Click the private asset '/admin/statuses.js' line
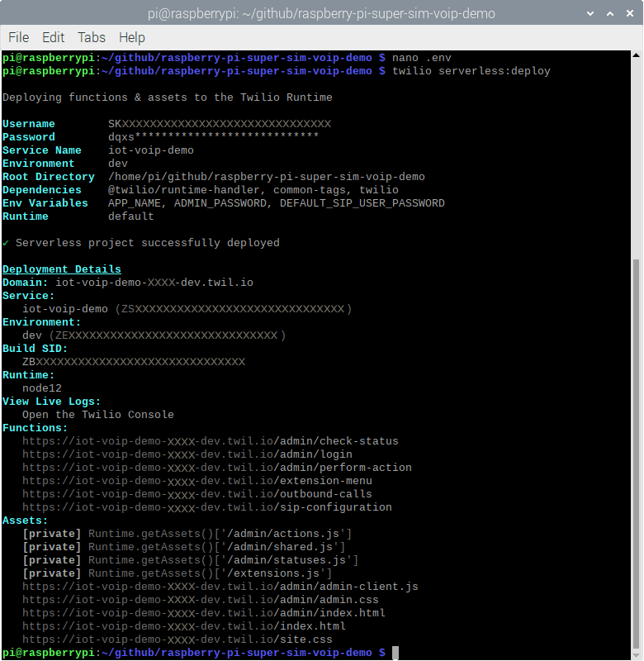 click(191, 560)
